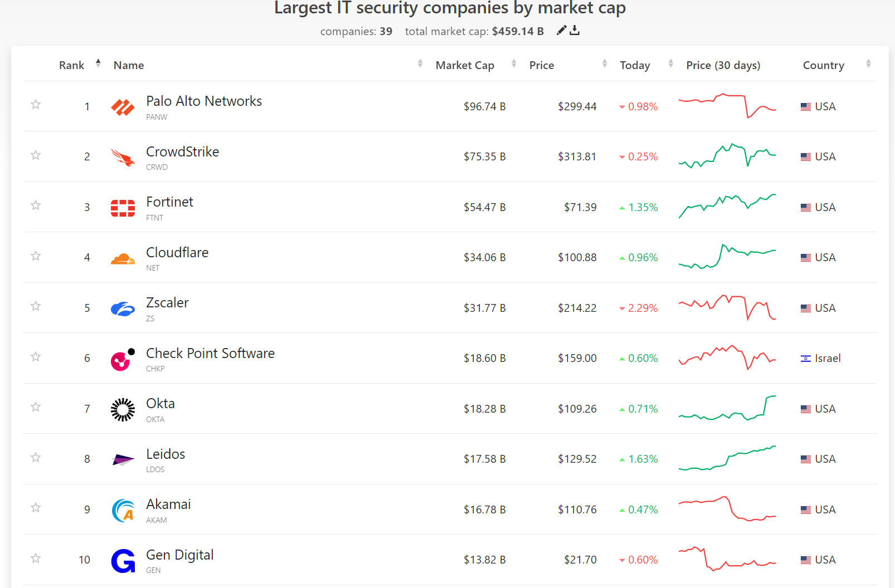This screenshot has width=895, height=588.
Task: Click the $313.81 CrowdStrike price
Action: click(577, 156)
